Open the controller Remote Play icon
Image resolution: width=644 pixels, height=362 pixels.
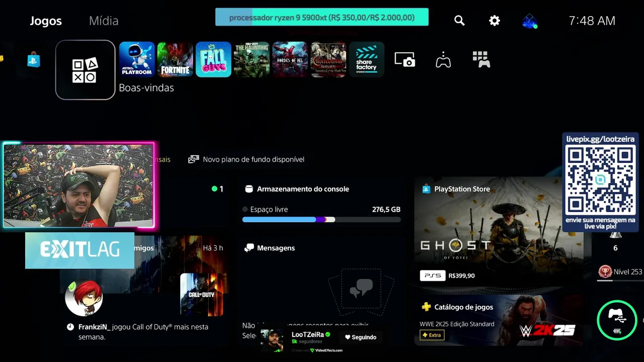coord(443,59)
